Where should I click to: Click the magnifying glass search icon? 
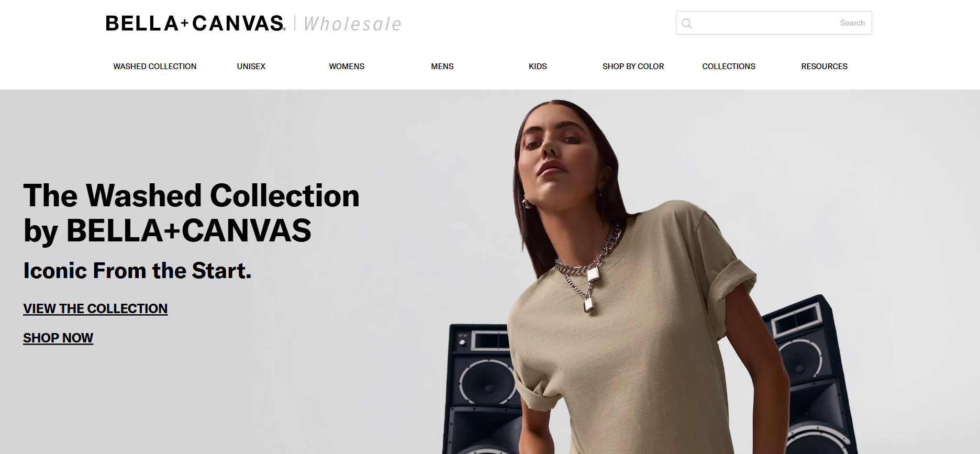pos(687,24)
